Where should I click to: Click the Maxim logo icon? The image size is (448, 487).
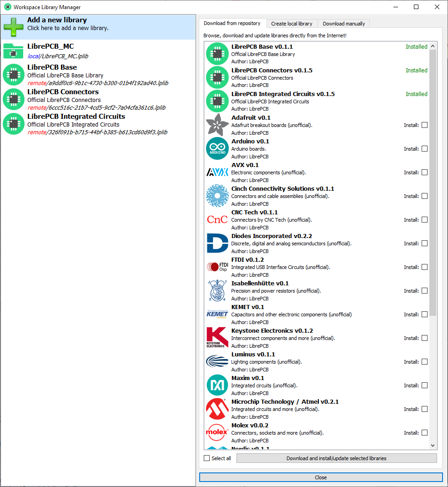coord(217,385)
